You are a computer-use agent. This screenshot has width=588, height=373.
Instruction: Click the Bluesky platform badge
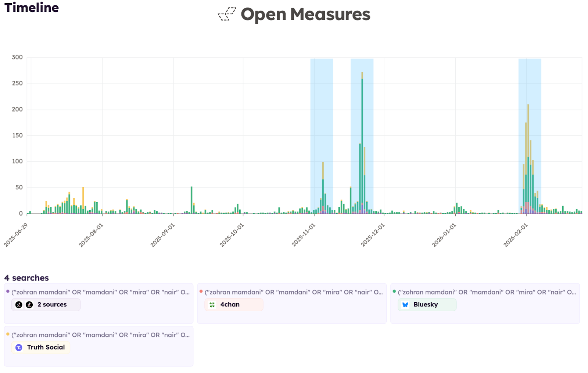click(426, 304)
